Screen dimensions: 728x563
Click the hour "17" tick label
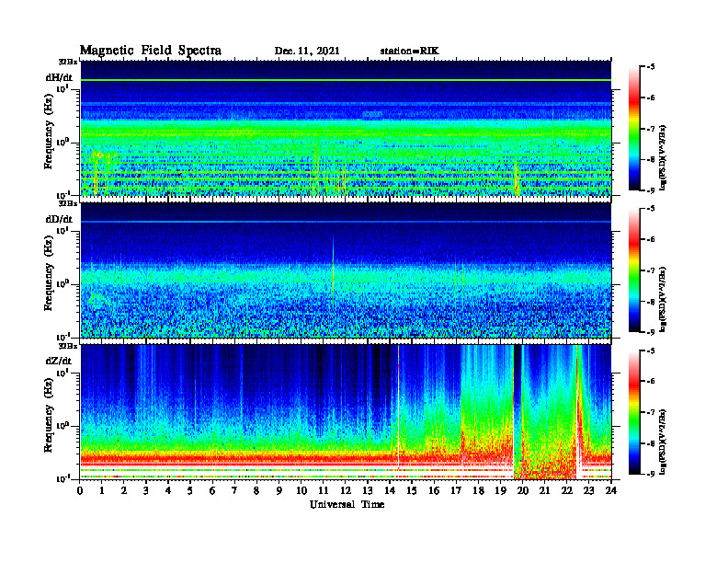[x=456, y=491]
